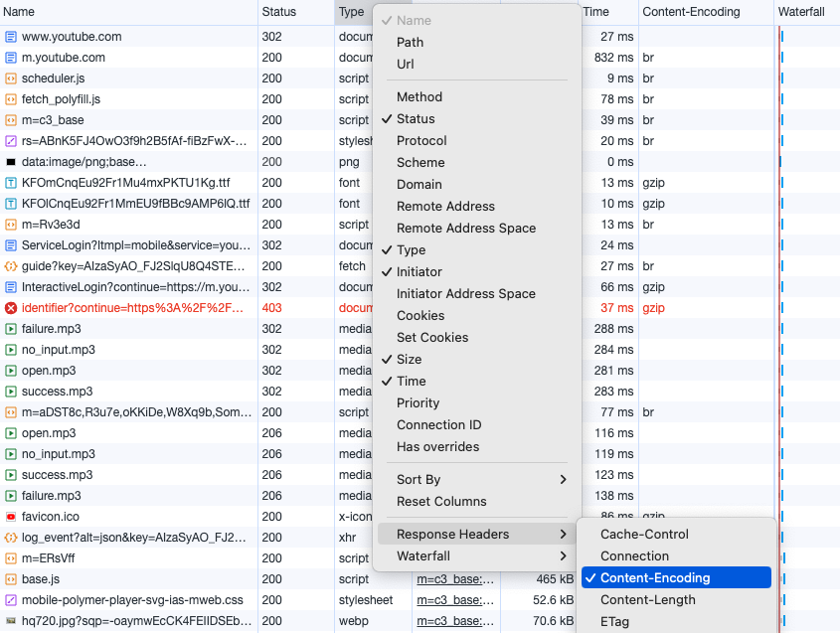
Task: Click the Content-Encoding column header
Action: [x=691, y=12]
